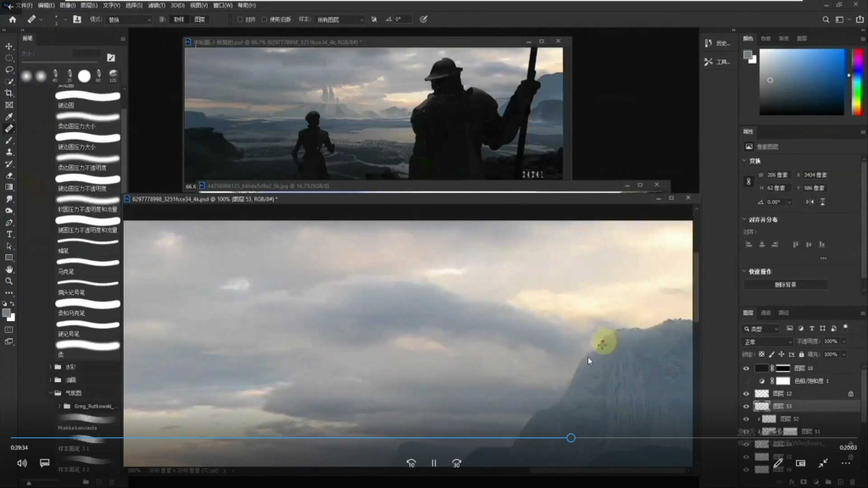Pause the video playback
The height and width of the screenshot is (488, 868).
click(433, 463)
